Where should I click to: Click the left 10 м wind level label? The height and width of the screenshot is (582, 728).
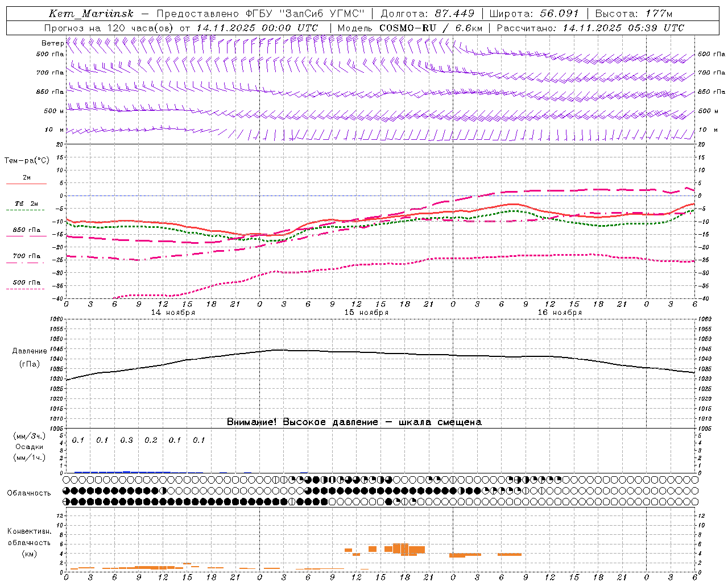pos(55,130)
